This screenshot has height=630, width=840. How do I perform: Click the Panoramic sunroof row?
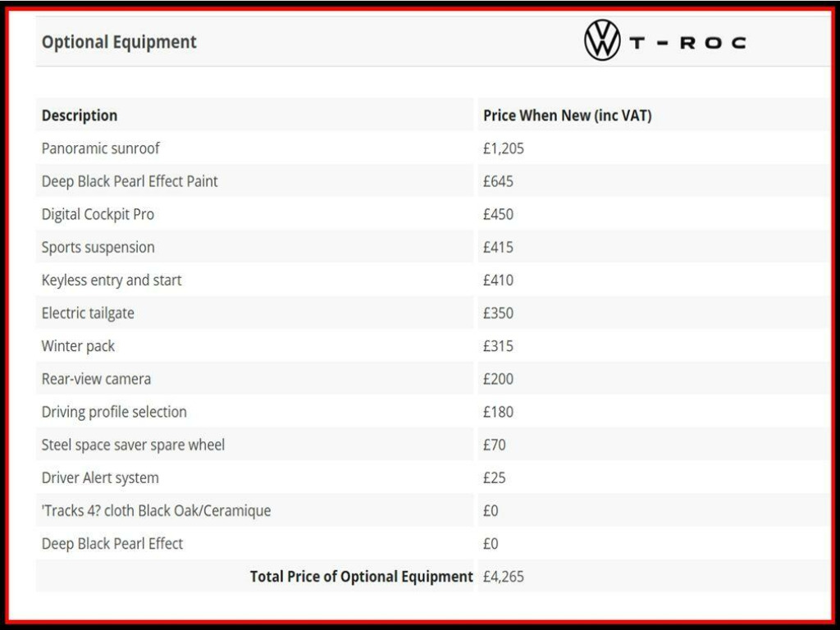coord(101,148)
